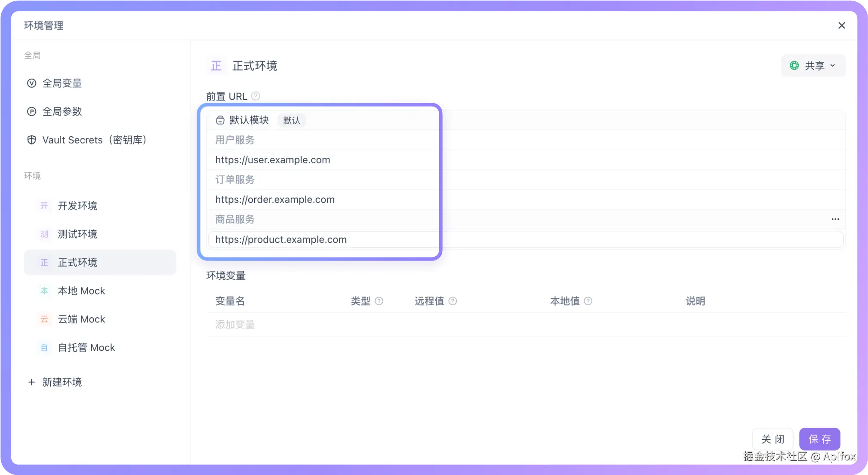This screenshot has height=475, width=868.
Task: Click the help icon next to 类型 column
Action: [x=379, y=301]
